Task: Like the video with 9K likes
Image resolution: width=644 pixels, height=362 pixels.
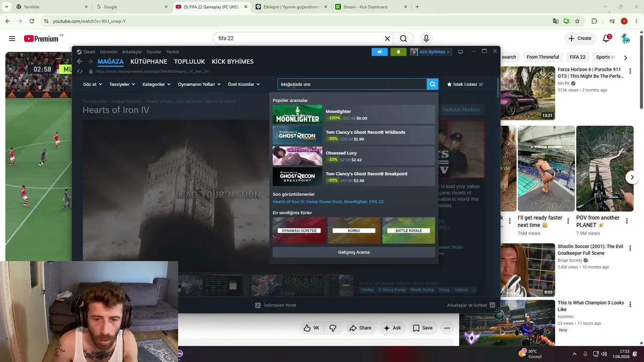Action: point(311,328)
